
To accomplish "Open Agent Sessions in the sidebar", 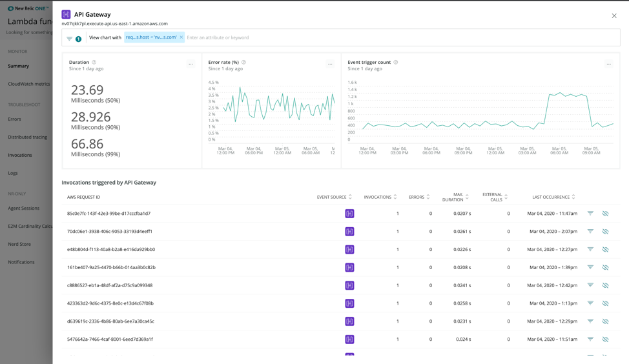I will (x=24, y=208).
